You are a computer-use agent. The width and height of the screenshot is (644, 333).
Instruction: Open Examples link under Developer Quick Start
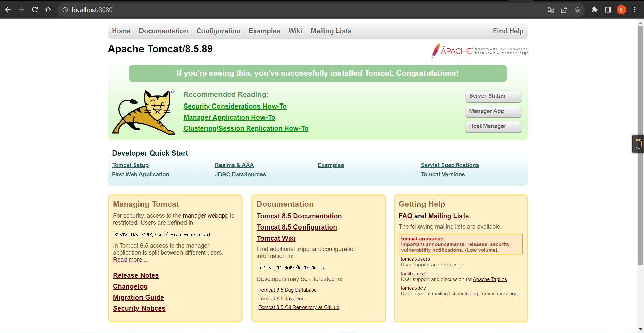[331, 165]
